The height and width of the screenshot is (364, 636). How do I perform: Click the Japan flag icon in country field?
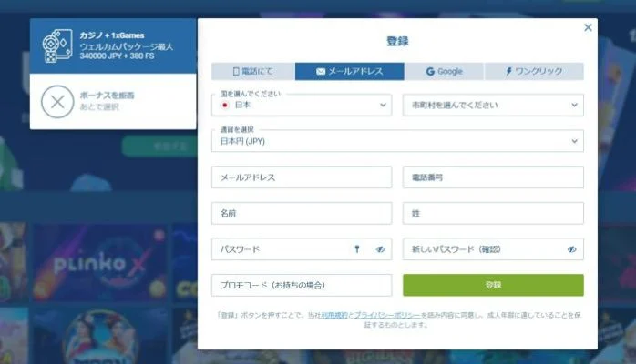[224, 105]
